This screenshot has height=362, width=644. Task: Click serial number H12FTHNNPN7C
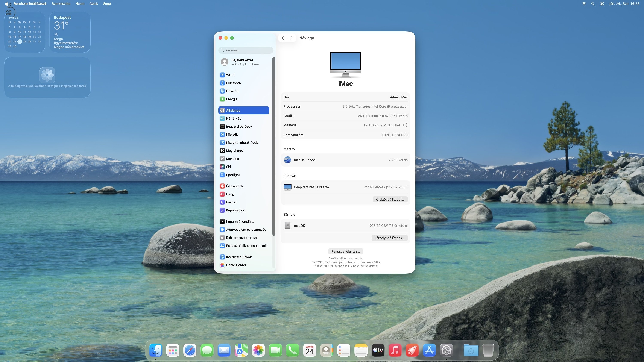[x=395, y=135]
